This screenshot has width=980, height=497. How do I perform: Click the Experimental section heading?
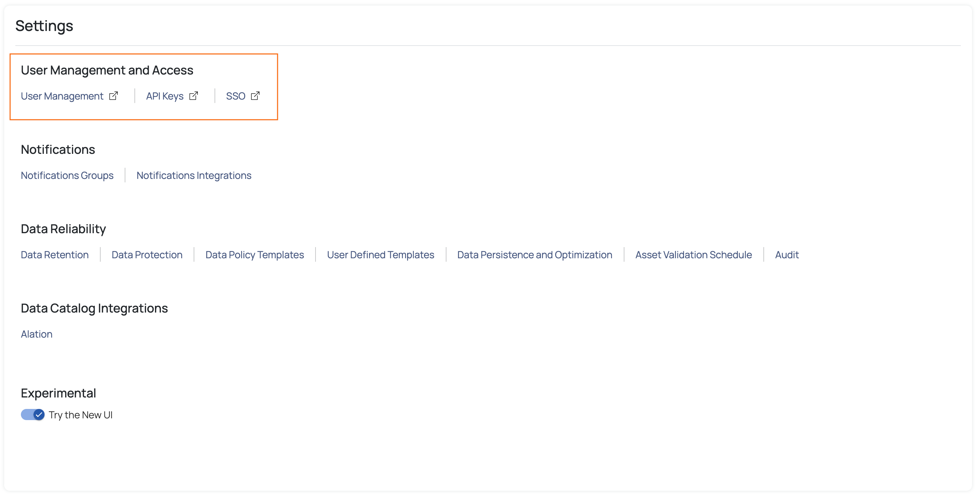click(58, 393)
